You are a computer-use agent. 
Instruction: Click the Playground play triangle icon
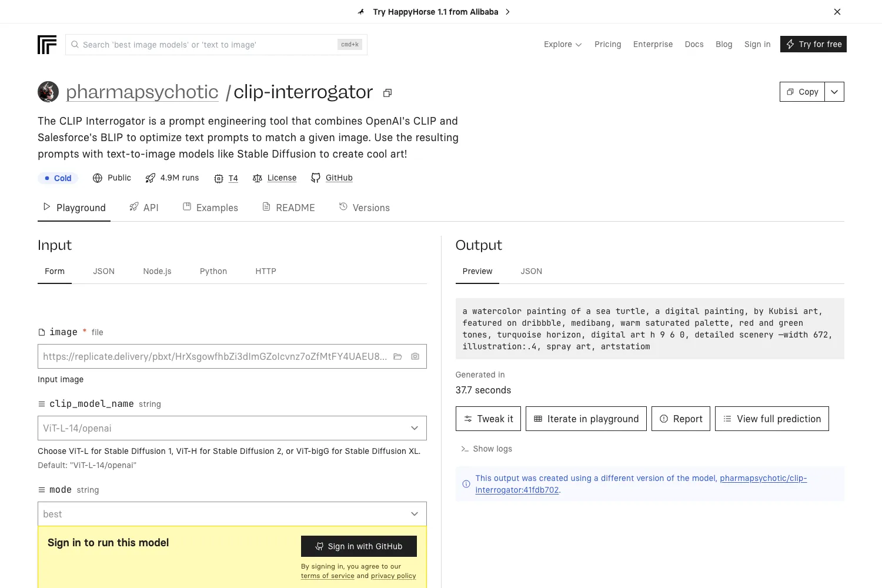[47, 206]
